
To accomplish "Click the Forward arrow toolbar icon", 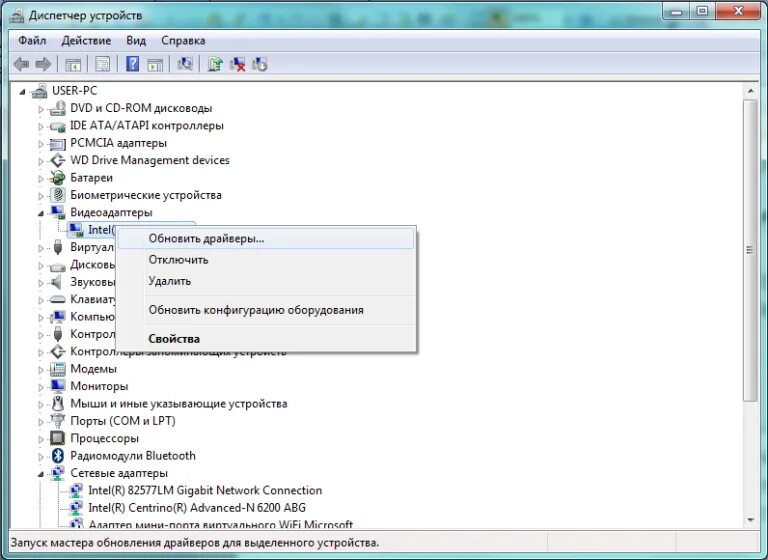I will point(44,64).
